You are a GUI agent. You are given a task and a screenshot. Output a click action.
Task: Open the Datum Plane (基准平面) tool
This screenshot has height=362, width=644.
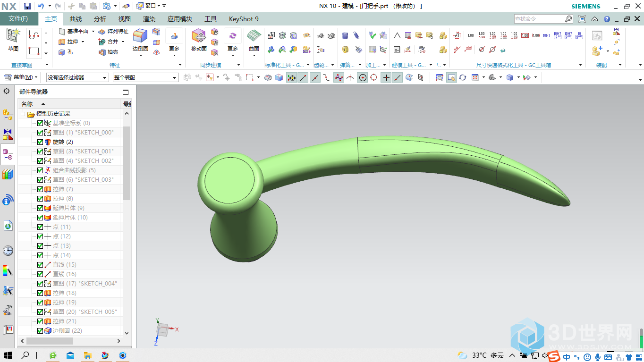point(73,31)
